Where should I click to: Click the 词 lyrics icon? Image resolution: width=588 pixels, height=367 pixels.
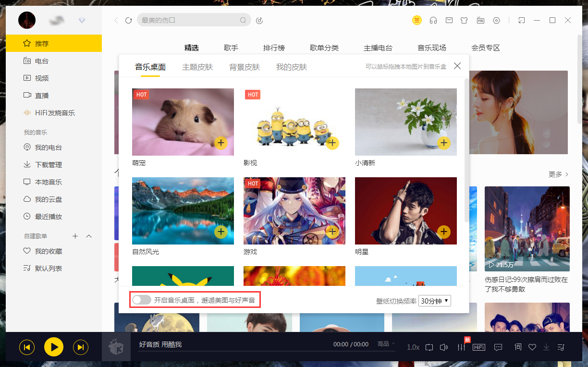pos(517,347)
